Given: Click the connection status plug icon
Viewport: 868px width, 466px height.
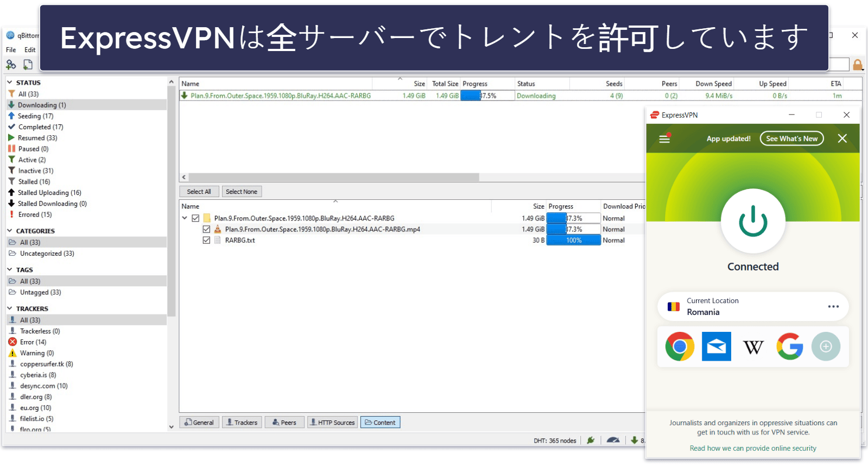Looking at the screenshot, I should pyautogui.click(x=591, y=440).
